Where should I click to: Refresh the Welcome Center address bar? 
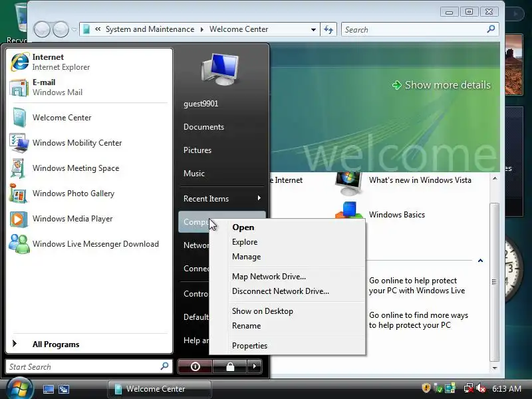[329, 29]
